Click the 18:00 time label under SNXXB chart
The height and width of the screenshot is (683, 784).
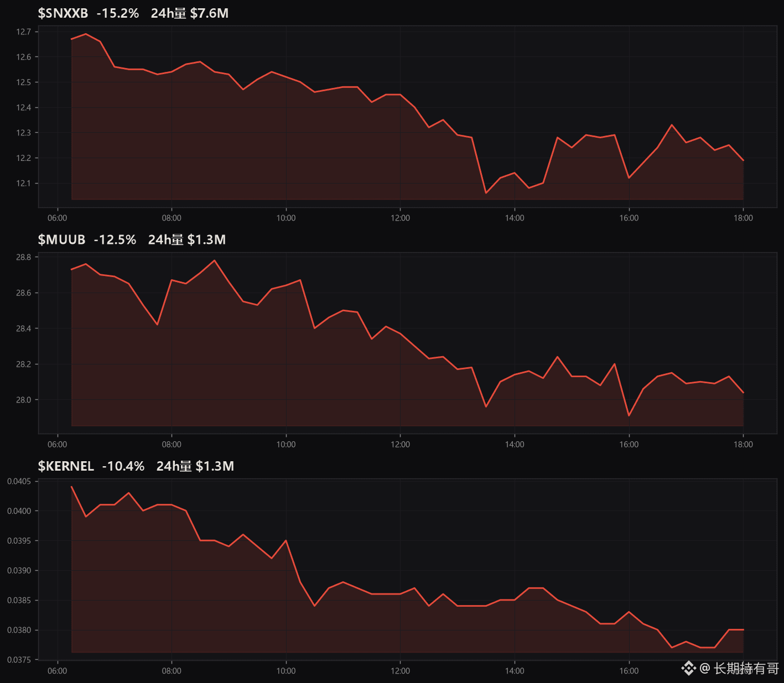(743, 218)
